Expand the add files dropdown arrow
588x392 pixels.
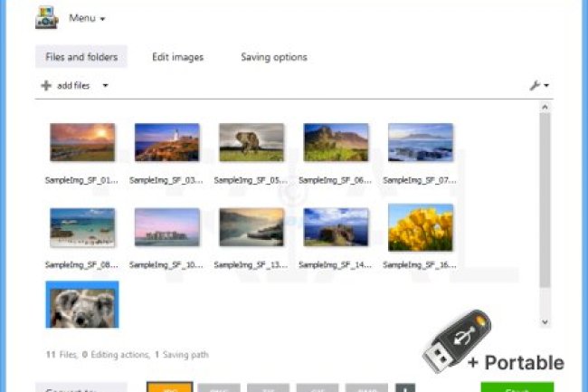point(105,85)
